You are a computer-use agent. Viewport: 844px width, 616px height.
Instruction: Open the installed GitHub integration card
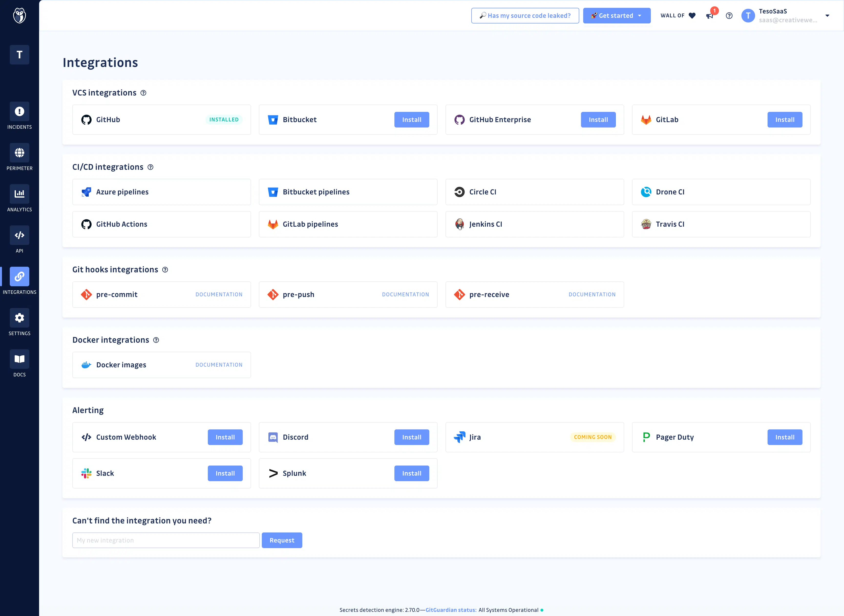tap(161, 120)
